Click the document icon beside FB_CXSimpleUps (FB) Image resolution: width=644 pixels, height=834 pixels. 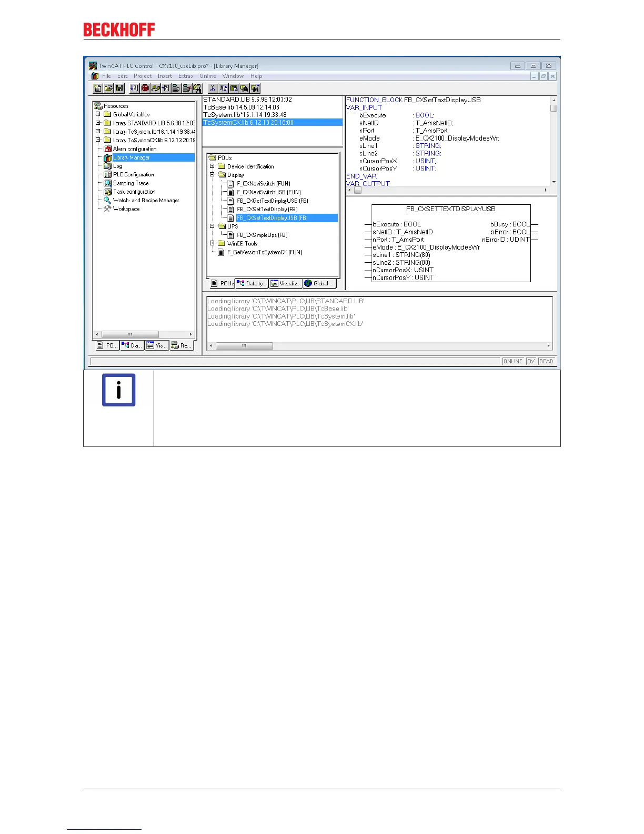[x=231, y=235]
